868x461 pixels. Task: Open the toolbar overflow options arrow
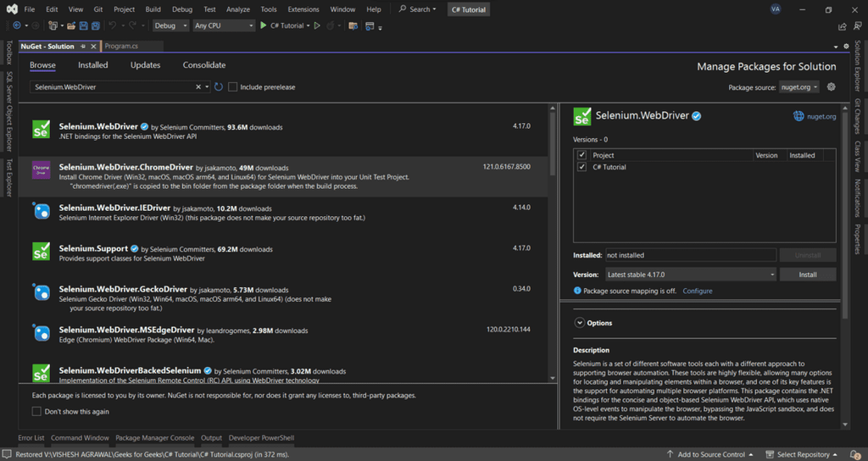381,28
